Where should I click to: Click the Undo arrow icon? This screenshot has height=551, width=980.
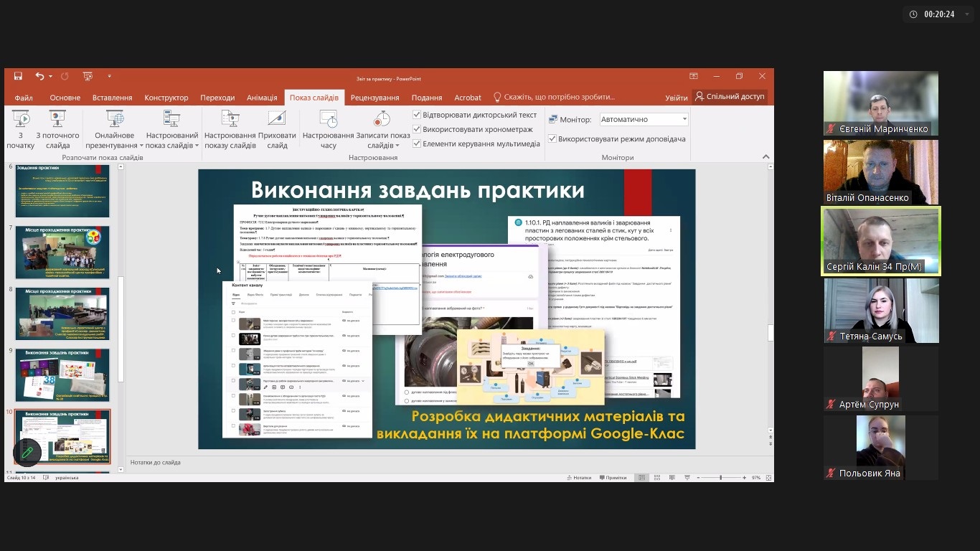point(39,76)
